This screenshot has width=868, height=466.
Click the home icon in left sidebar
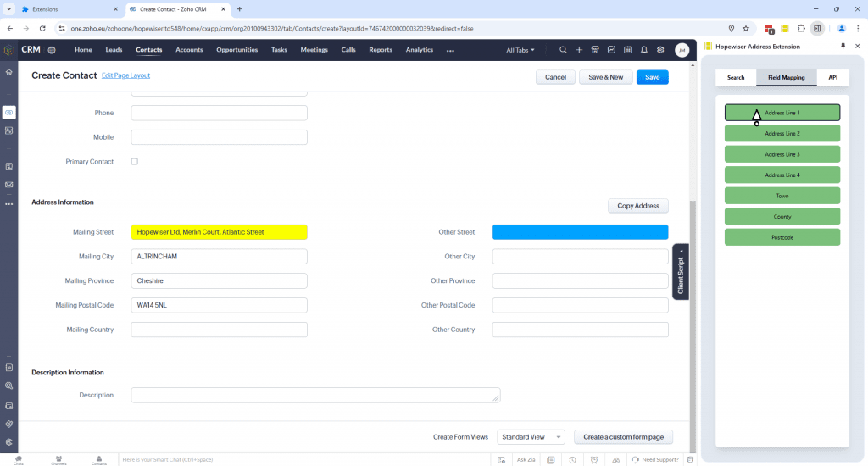point(8,72)
